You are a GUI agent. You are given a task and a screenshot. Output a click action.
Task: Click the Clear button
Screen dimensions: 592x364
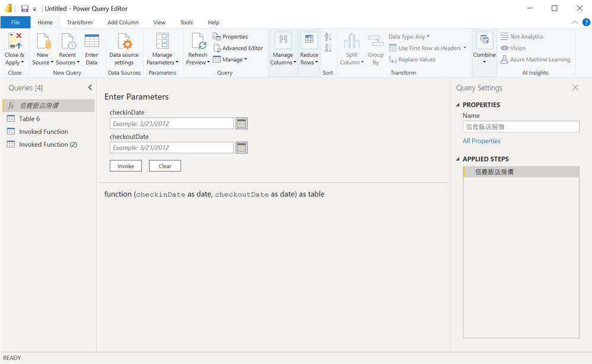(165, 166)
